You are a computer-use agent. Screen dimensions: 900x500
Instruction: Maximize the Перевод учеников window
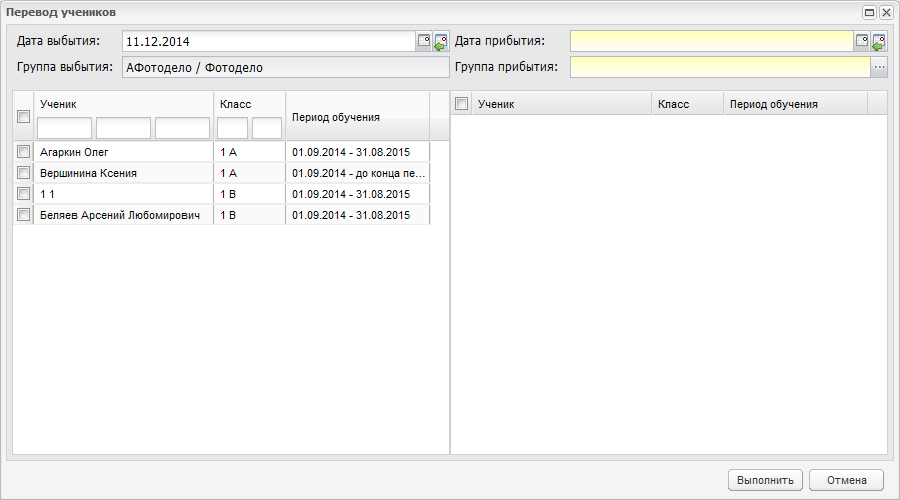click(x=870, y=12)
